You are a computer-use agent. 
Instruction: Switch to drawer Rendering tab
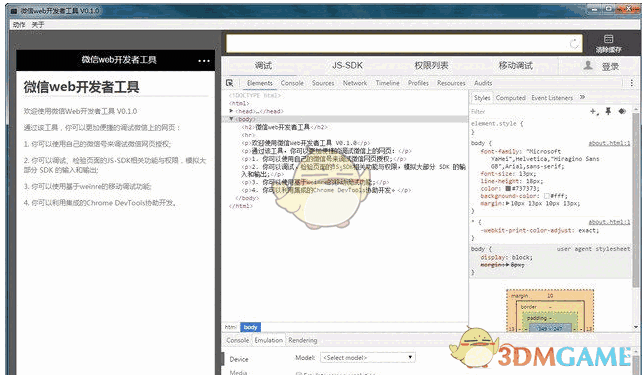303,340
